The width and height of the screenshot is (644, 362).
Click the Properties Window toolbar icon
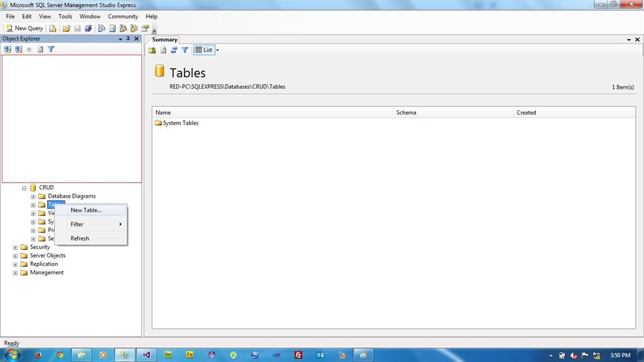[145, 28]
